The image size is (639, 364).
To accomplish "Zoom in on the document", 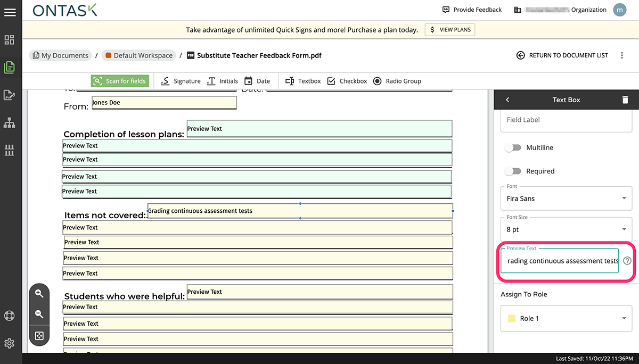I will point(39,293).
